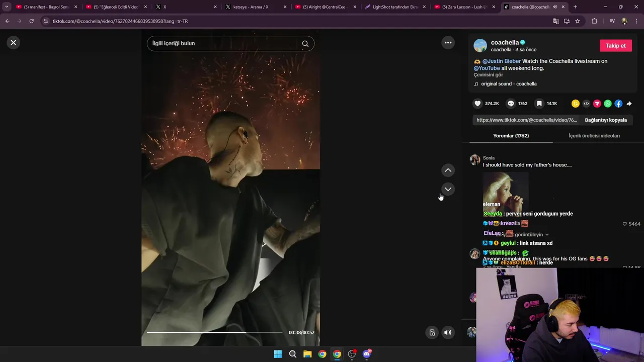Go to next video with down arrow
Image resolution: width=644 pixels, height=362 pixels.
(448, 189)
